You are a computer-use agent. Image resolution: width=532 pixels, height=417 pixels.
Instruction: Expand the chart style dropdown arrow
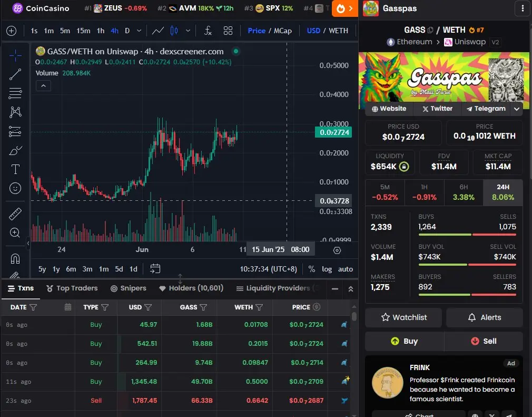(x=188, y=31)
